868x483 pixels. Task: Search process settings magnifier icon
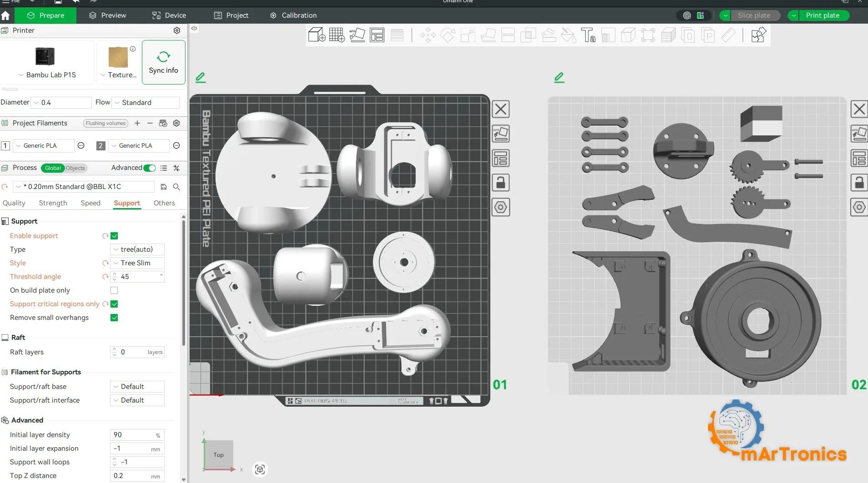[x=177, y=187]
